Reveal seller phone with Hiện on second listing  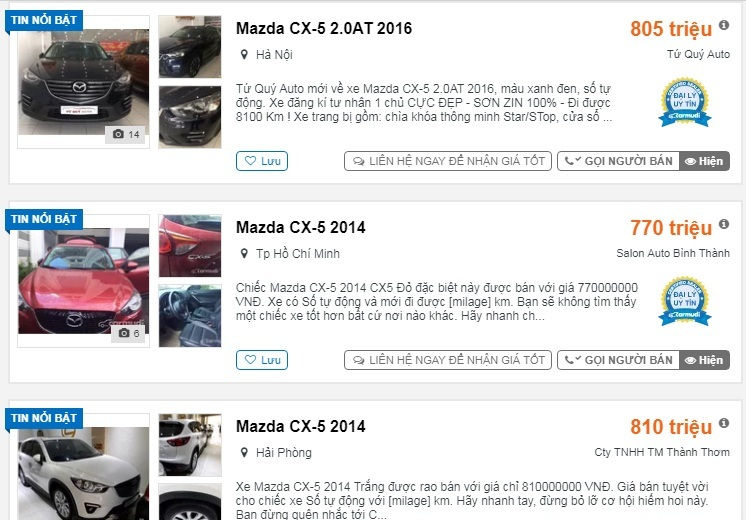pyautogui.click(x=704, y=360)
